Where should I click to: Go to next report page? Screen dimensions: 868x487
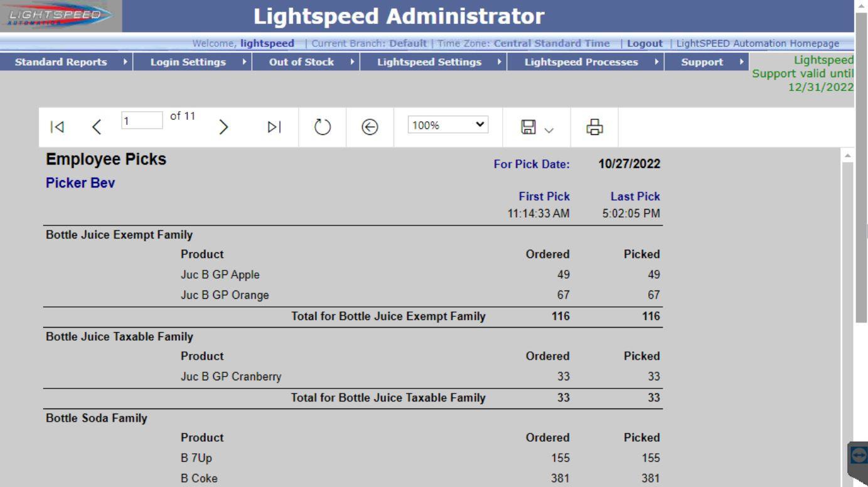tap(223, 127)
